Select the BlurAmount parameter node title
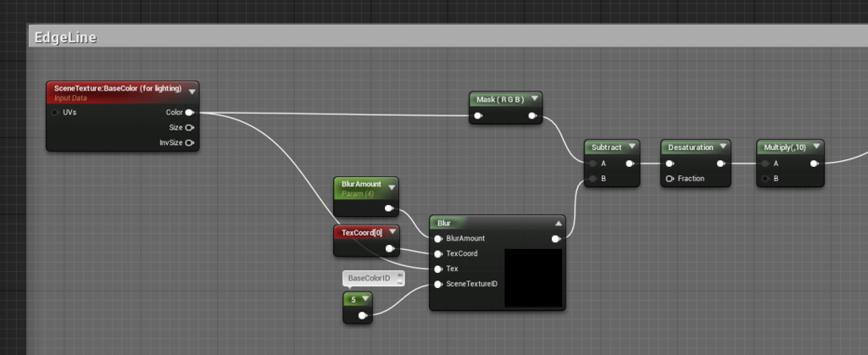This screenshot has width=868, height=355. point(361,185)
